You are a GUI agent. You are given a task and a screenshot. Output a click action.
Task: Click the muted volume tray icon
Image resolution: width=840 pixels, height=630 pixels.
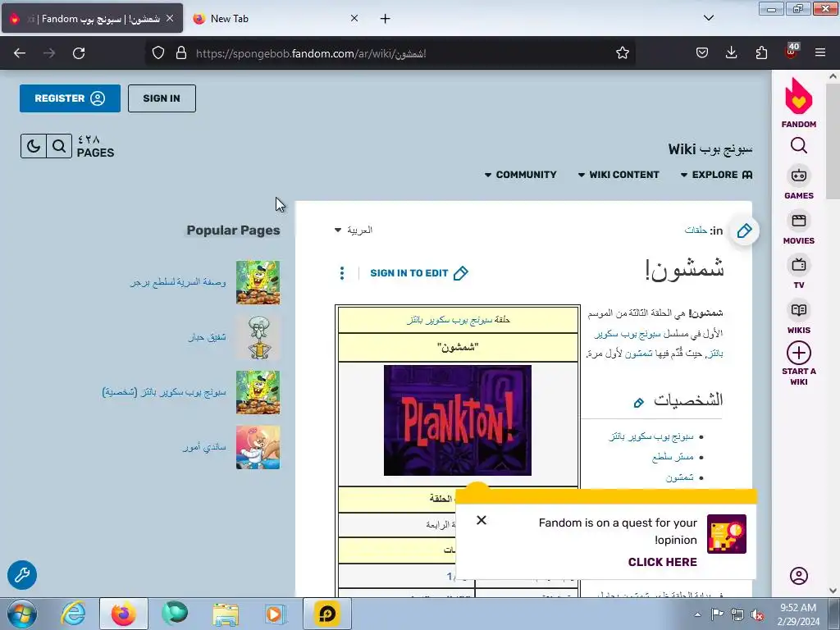757,615
